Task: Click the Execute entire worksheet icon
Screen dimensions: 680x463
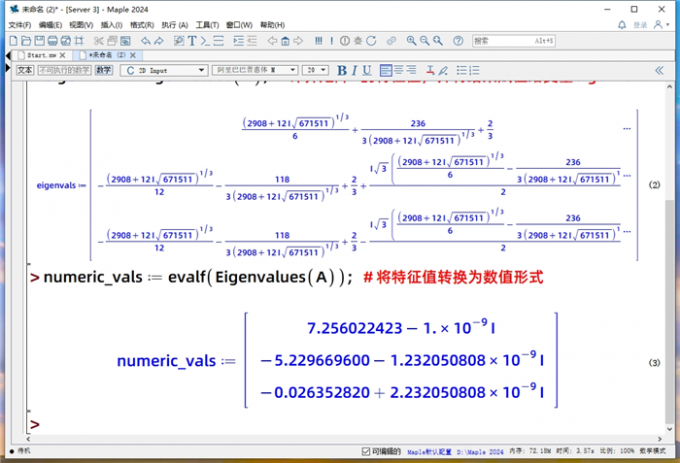Action: coord(320,41)
